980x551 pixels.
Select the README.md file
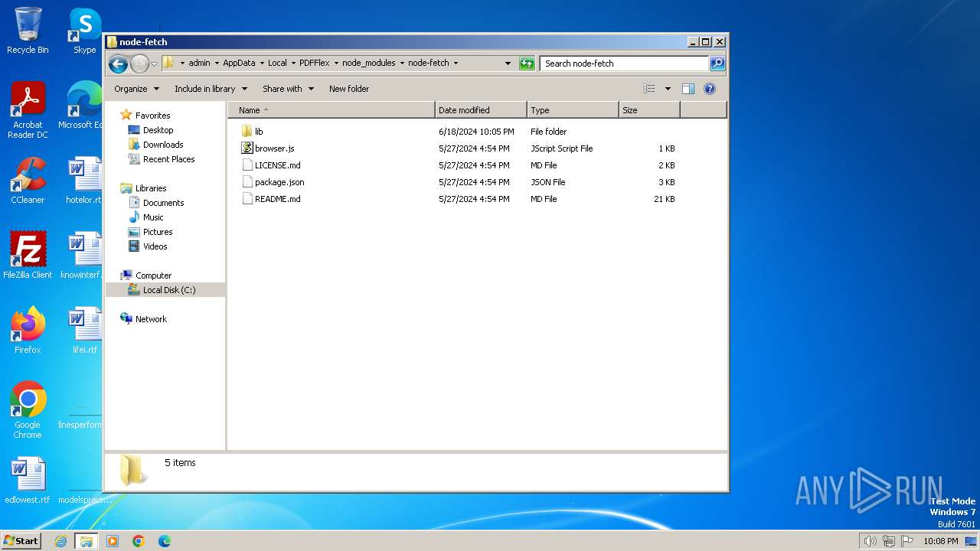pyautogui.click(x=277, y=199)
